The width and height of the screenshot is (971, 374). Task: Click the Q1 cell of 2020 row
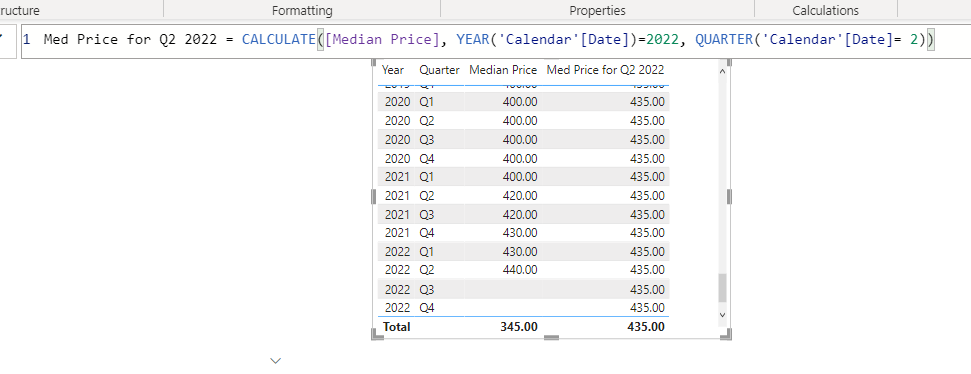pyautogui.click(x=427, y=102)
